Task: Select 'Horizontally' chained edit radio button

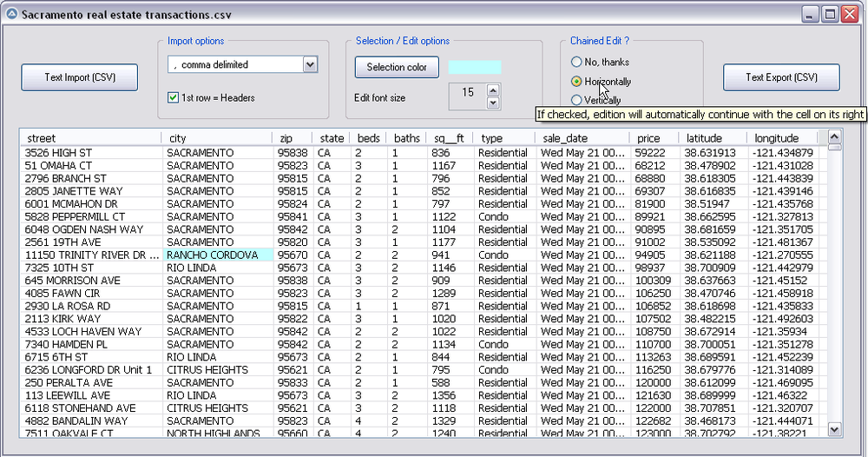Action: [576, 82]
